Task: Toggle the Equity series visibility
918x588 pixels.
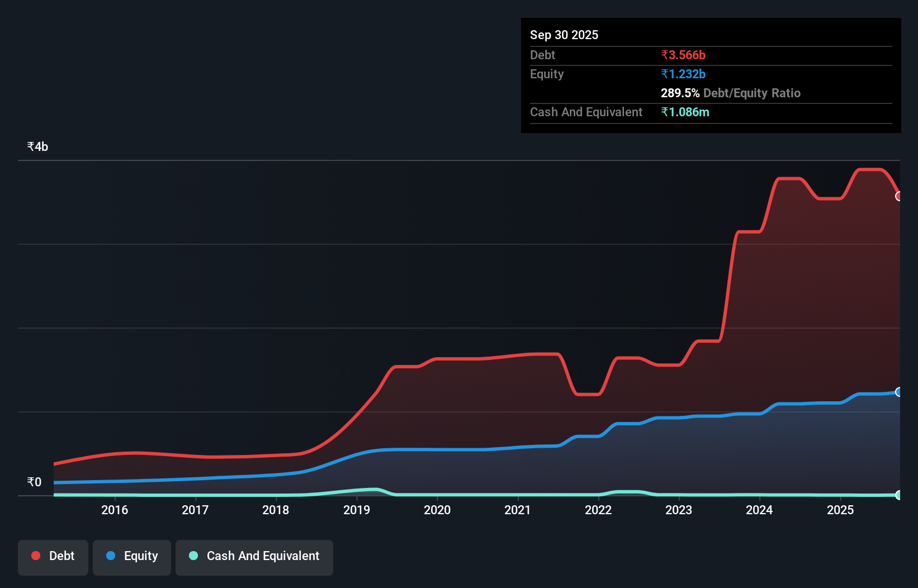Action: pos(132,557)
